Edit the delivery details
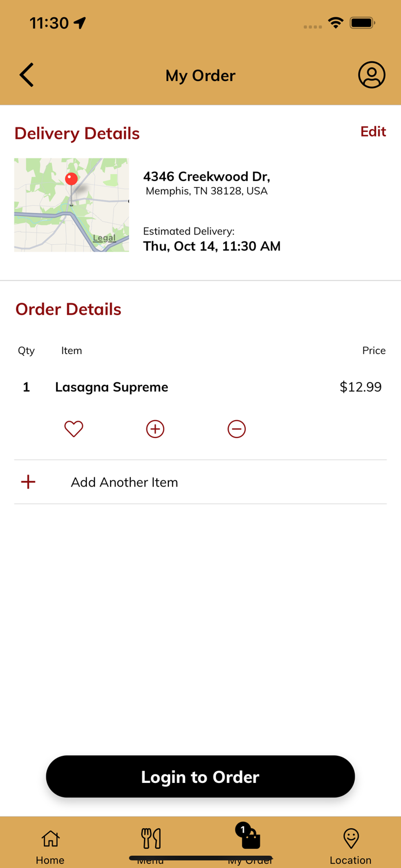401x868 pixels. (x=373, y=132)
